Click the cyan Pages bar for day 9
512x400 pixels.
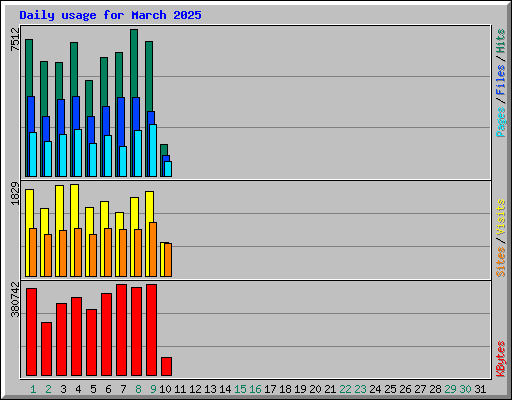[153, 151]
